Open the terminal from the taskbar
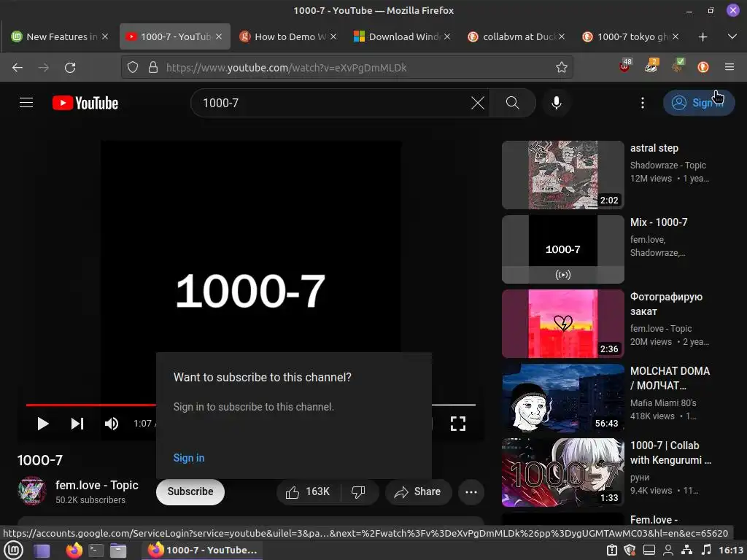Image resolution: width=747 pixels, height=560 pixels. tap(96, 551)
